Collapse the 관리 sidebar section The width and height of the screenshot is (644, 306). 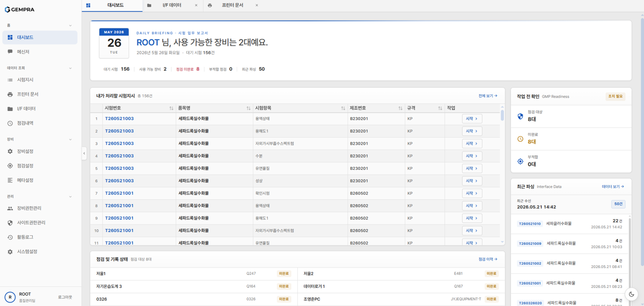pos(70,197)
